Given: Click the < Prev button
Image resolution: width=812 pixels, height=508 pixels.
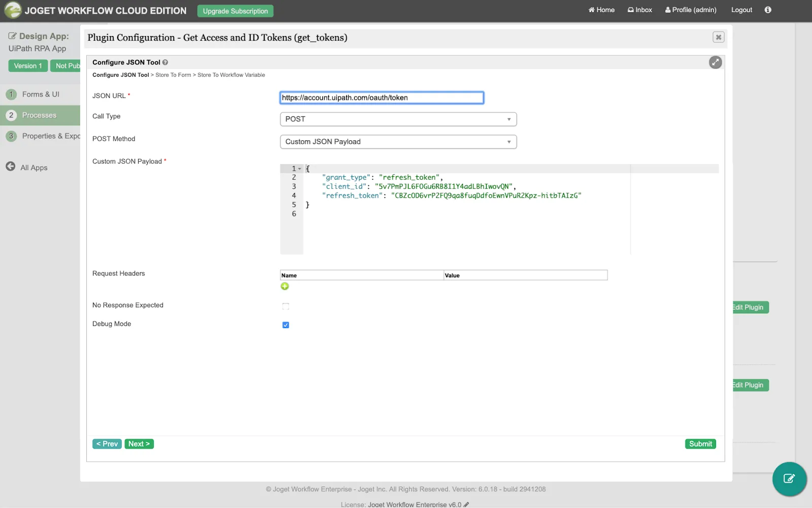Looking at the screenshot, I should pos(107,444).
